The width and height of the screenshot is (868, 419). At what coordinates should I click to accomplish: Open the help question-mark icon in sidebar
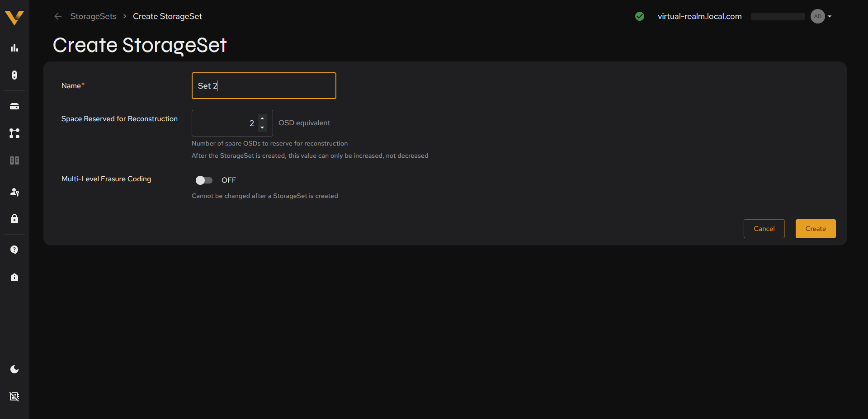coord(14,250)
